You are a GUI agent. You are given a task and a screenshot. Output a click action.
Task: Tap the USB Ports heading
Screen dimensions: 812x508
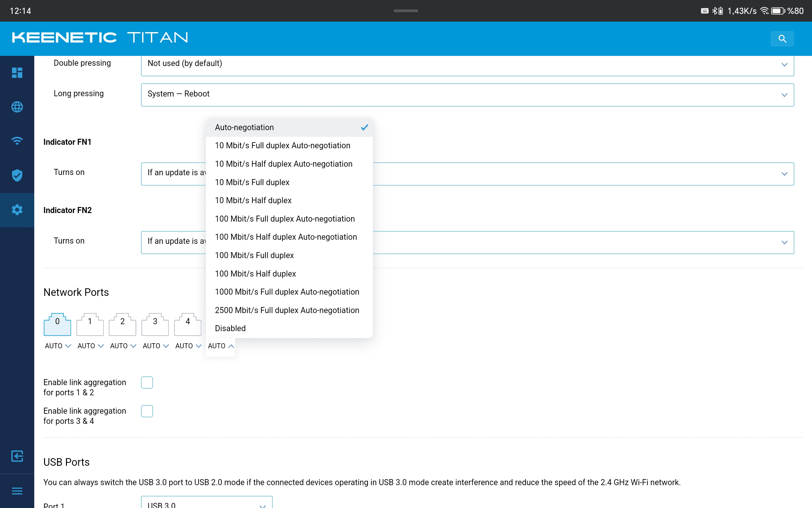pyautogui.click(x=66, y=462)
